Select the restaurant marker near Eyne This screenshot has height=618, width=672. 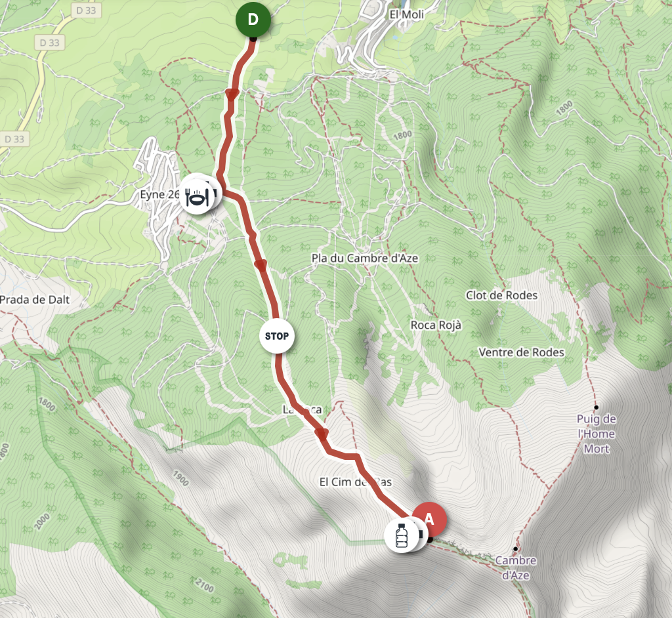tap(197, 197)
